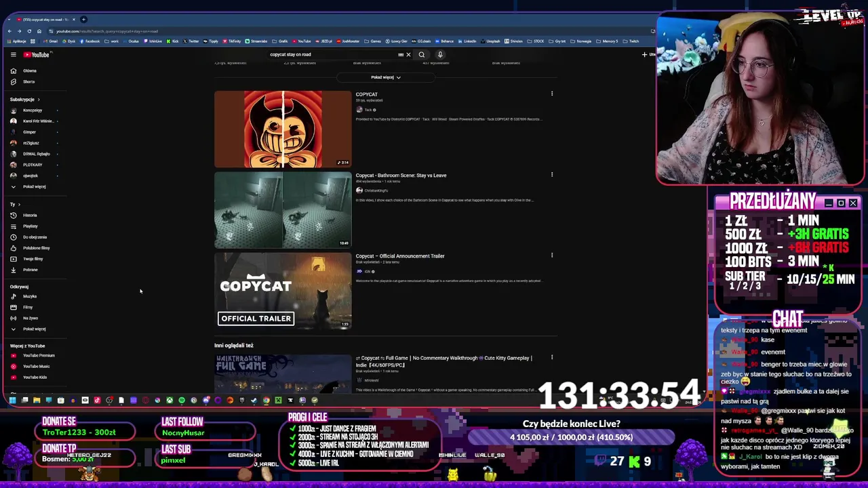
Task: Open Copycat Full Game walkthrough title
Action: pyautogui.click(x=444, y=361)
